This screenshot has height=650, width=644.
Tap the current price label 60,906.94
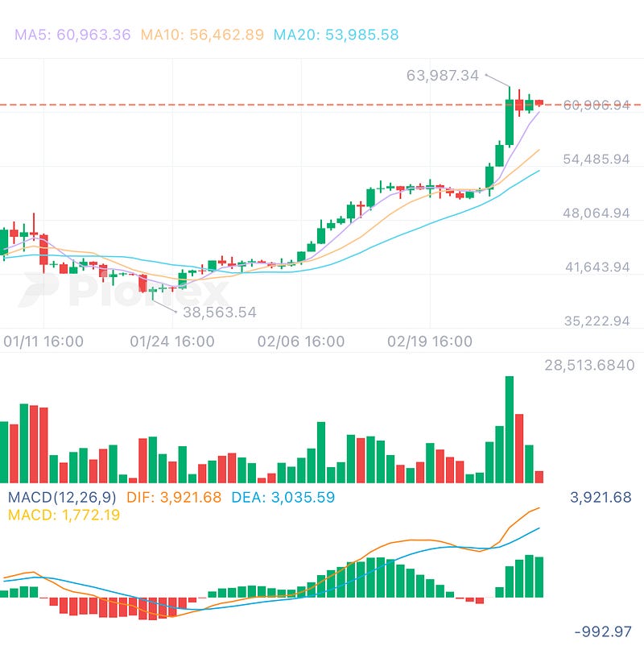597,106
